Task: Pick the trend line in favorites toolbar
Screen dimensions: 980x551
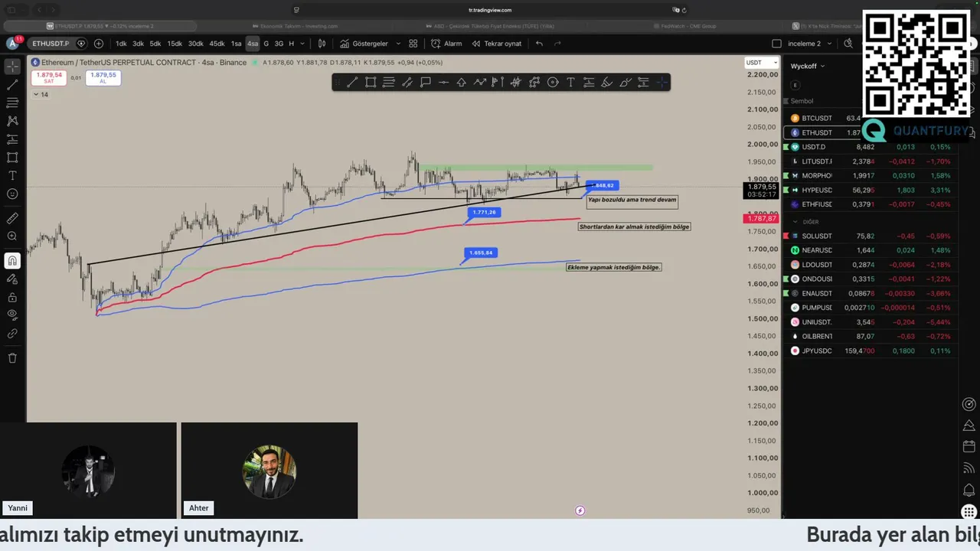Action: pyautogui.click(x=352, y=83)
